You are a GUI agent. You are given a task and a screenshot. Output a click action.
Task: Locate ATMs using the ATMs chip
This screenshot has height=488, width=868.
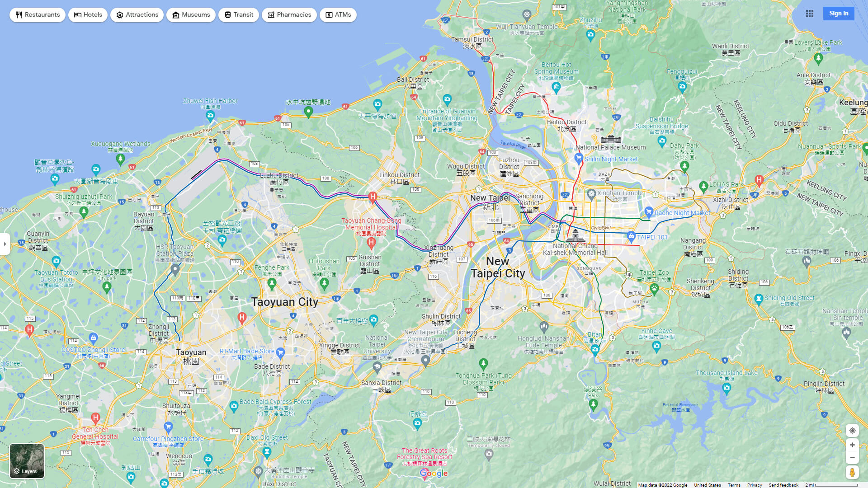338,14
